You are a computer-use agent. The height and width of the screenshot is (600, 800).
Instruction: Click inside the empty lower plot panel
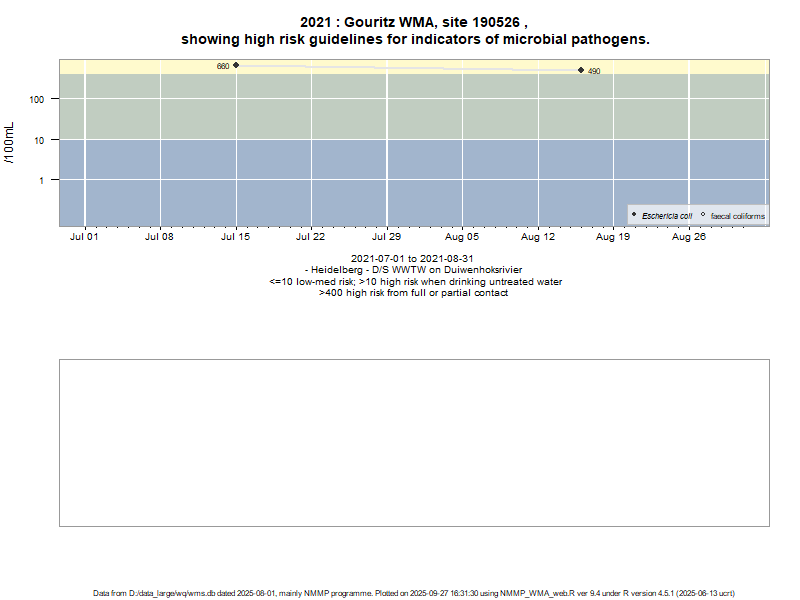(x=414, y=442)
